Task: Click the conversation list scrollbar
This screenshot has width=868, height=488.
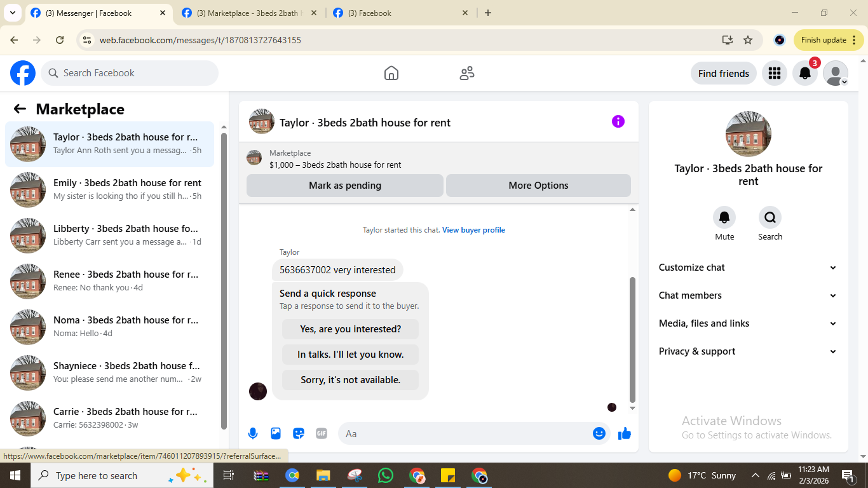Action: click(224, 281)
